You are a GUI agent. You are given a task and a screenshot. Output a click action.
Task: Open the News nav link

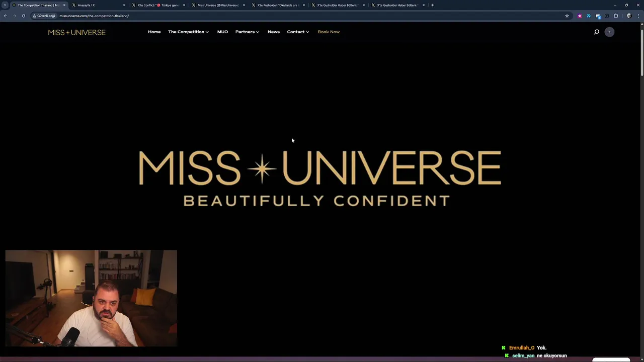pyautogui.click(x=273, y=32)
